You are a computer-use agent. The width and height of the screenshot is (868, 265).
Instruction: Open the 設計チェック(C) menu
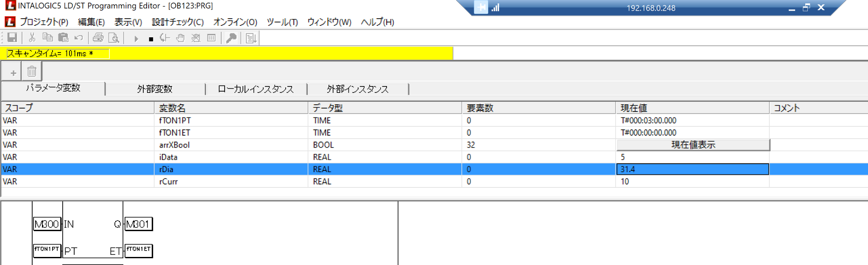coord(178,22)
